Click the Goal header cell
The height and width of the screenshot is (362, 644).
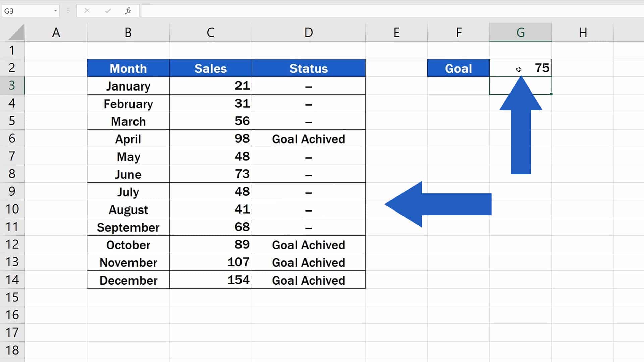coord(458,68)
